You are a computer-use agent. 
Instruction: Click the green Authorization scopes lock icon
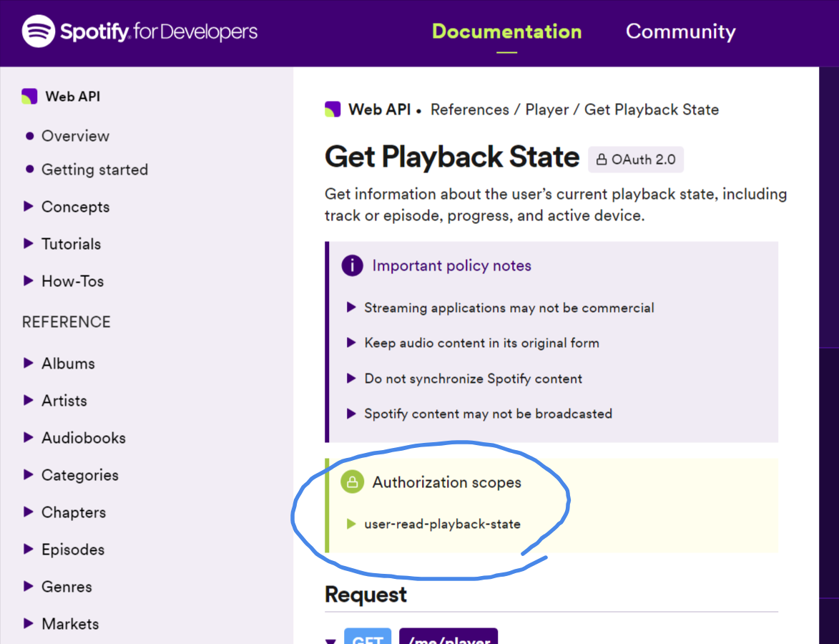pos(352,482)
